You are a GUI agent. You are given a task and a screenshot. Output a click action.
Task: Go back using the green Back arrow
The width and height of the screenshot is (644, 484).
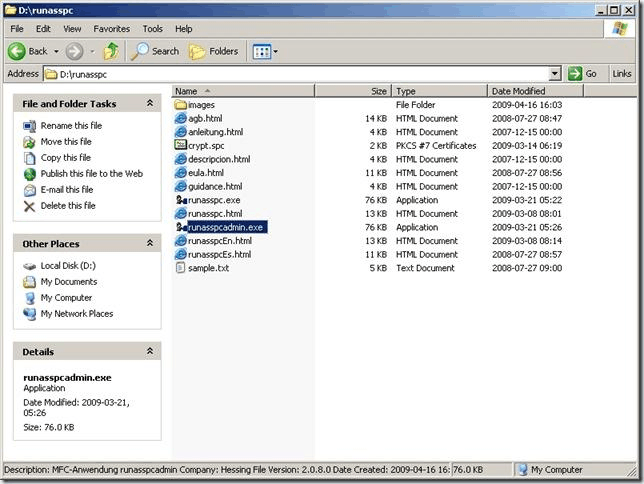pyautogui.click(x=17, y=51)
